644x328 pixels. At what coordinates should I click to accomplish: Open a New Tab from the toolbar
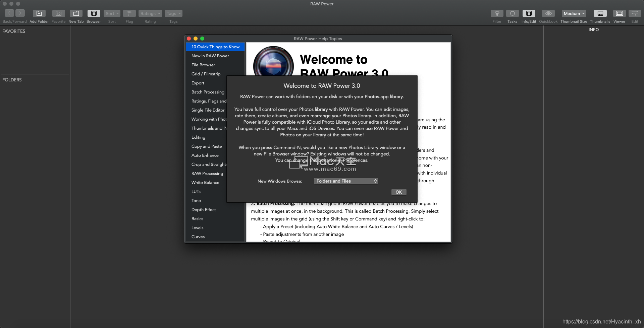(x=76, y=13)
